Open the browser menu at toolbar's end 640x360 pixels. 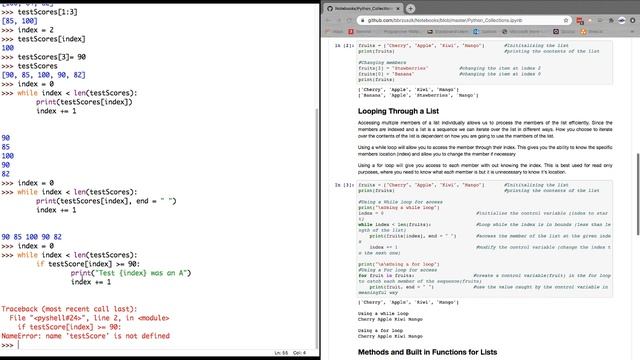[633, 20]
